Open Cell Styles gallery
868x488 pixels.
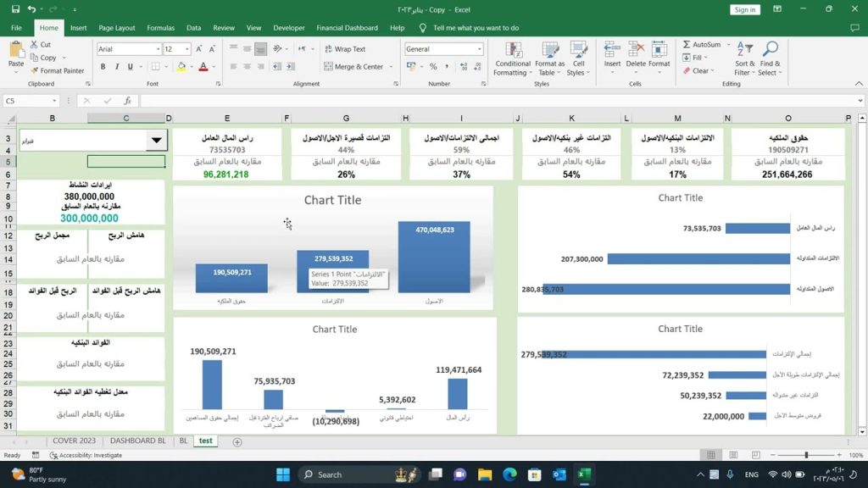pyautogui.click(x=578, y=58)
